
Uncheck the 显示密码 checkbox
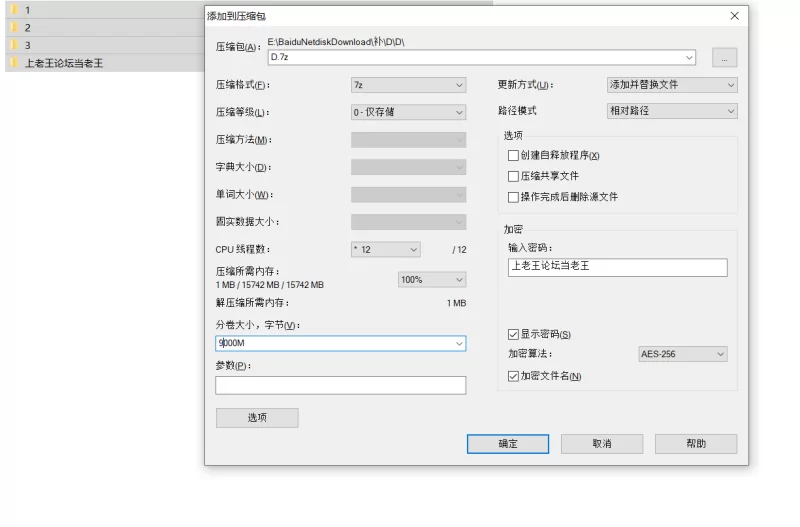pyautogui.click(x=513, y=334)
